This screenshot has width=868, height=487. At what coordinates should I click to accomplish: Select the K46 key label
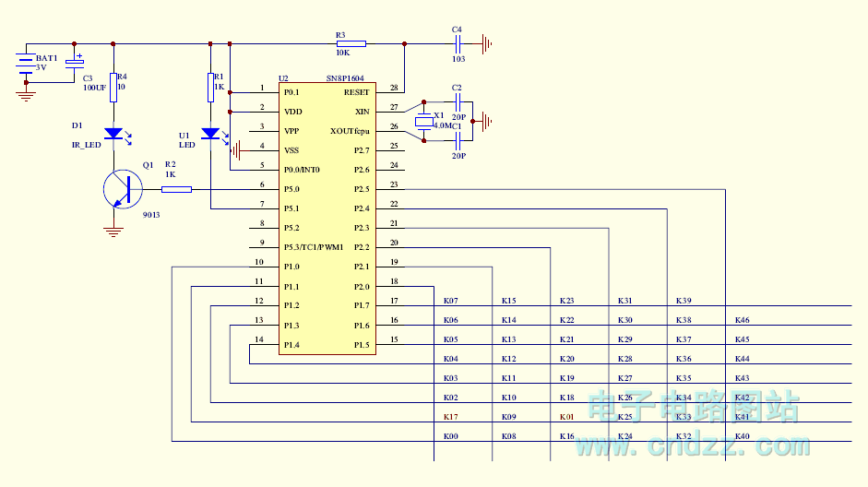[742, 320]
